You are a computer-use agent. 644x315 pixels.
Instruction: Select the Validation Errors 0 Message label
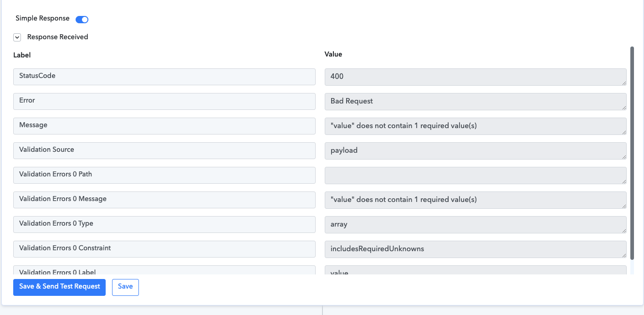164,200
